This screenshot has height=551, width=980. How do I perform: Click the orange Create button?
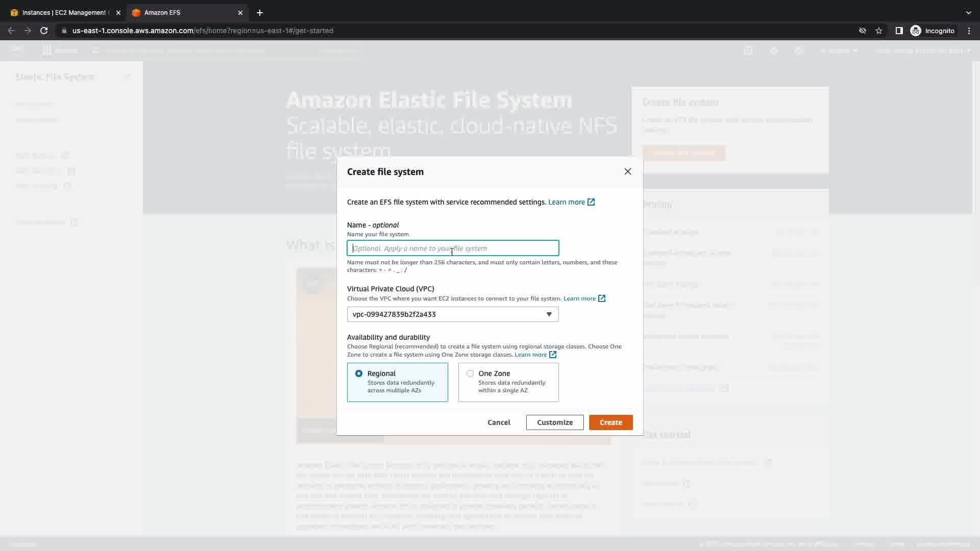[x=610, y=422]
